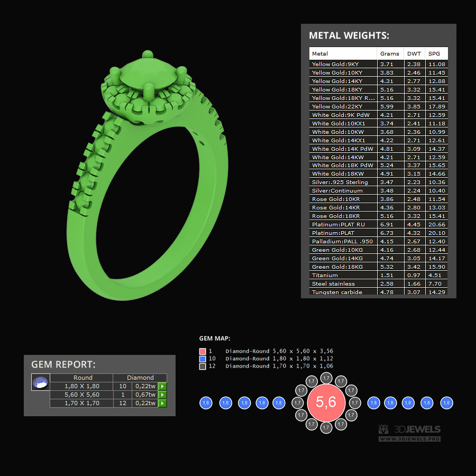Image resolution: width=476 pixels, height=476 pixels.
Task: Select the Green Gold:10KG row
Action: pos(379,250)
